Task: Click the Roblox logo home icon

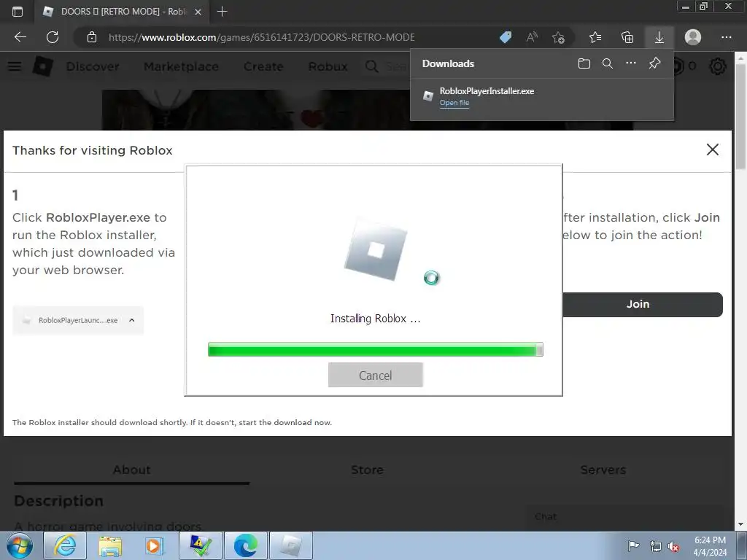Action: [42, 66]
